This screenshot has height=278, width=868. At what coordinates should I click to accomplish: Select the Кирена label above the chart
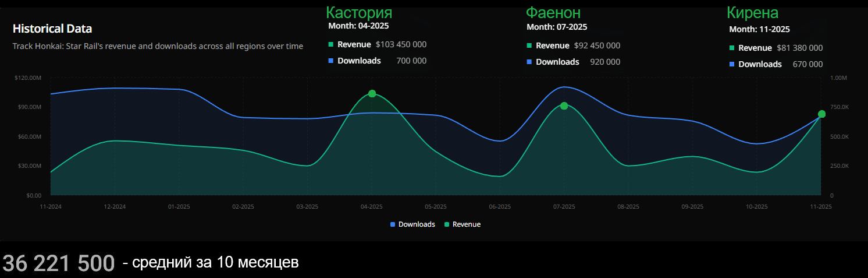(752, 13)
